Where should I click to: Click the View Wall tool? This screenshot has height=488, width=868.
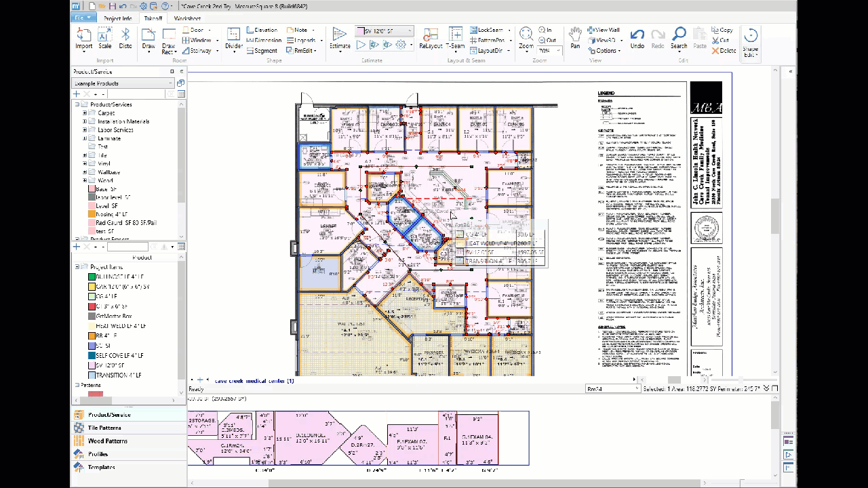[x=603, y=30]
